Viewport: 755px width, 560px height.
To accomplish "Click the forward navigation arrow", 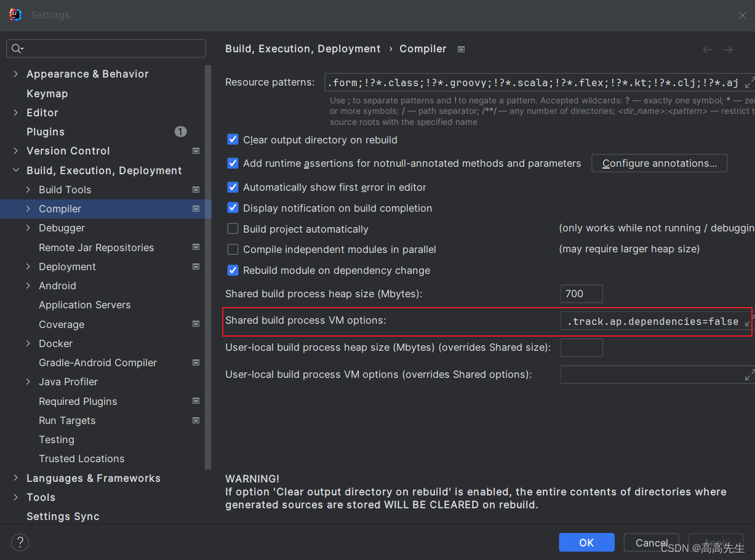I will [729, 49].
